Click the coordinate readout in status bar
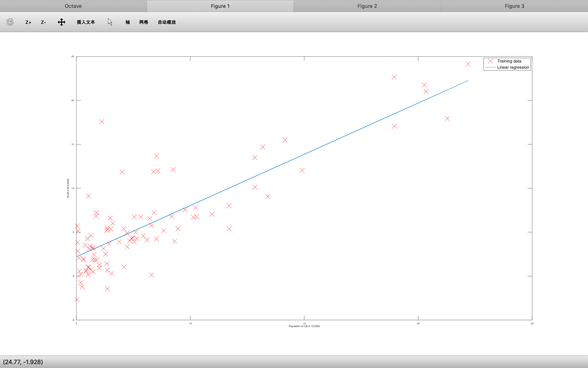Screen dimensions: 588x368 pos(23,362)
